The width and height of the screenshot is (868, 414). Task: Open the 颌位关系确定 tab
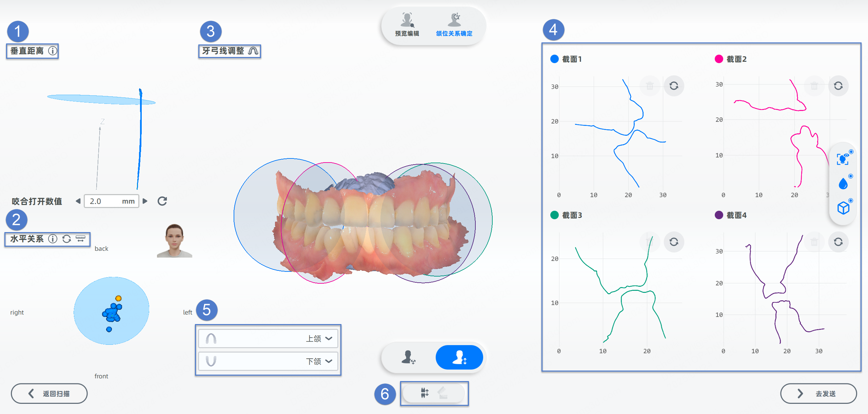click(454, 25)
